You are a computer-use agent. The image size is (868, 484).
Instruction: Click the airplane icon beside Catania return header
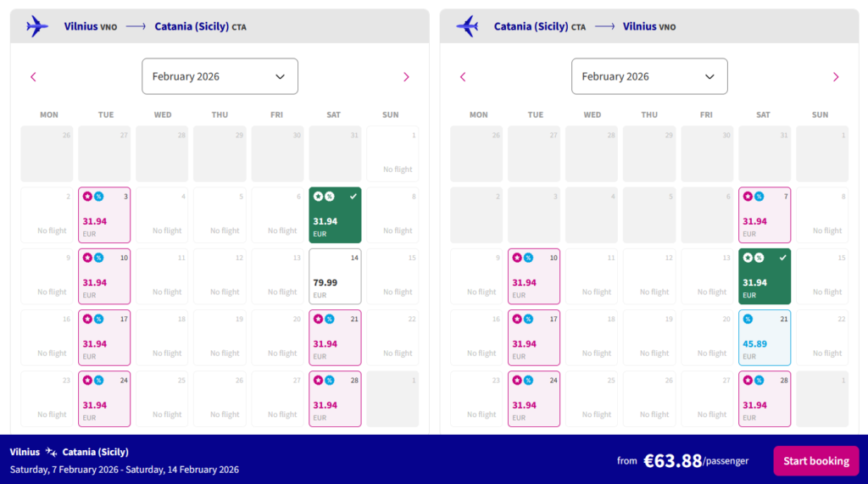467,26
